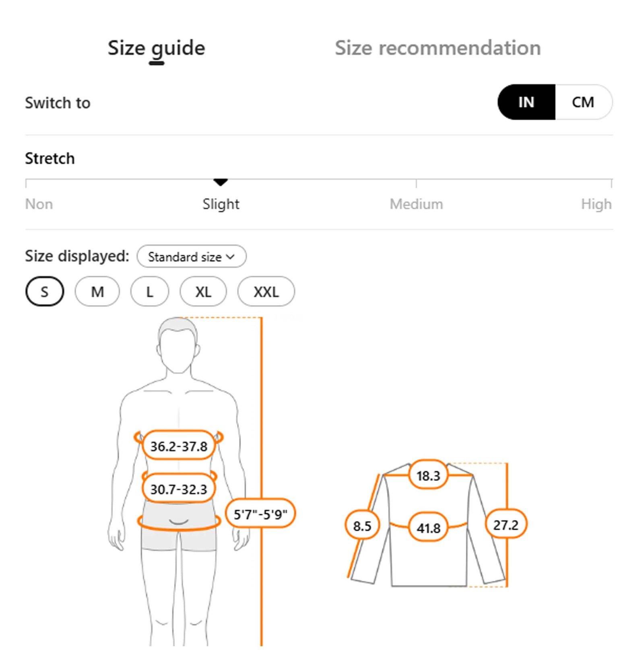Image resolution: width=644 pixels, height=654 pixels.
Task: Click the shoulder width badge 18.3
Action: coord(428,476)
